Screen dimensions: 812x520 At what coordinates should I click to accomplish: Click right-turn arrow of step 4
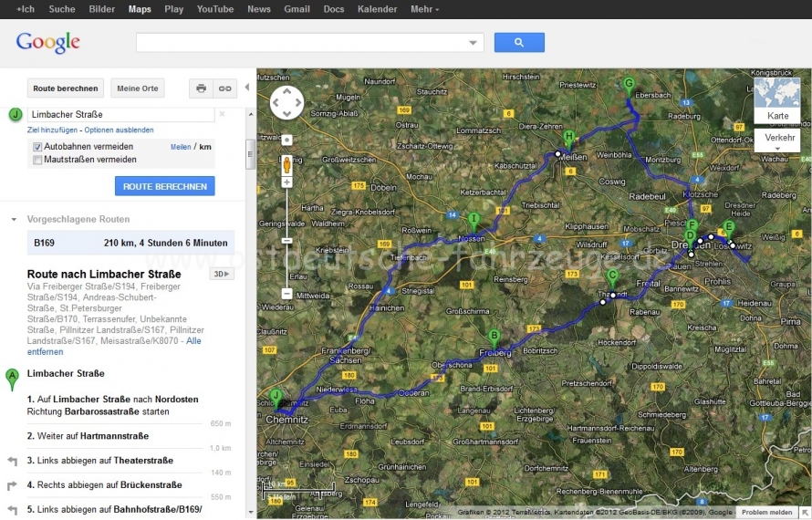[x=13, y=486]
